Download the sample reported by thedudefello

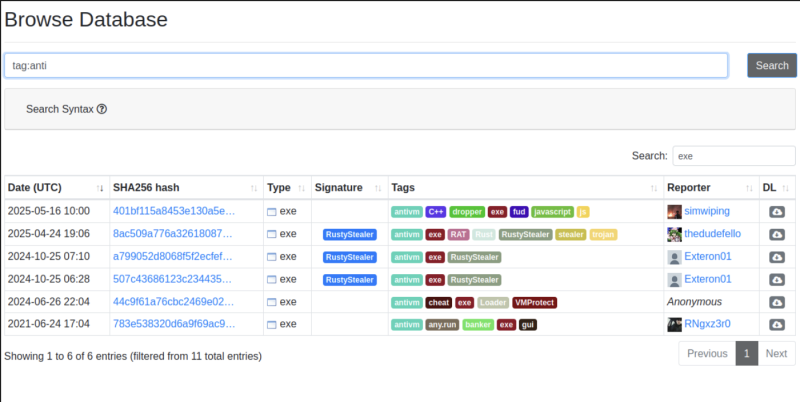777,234
